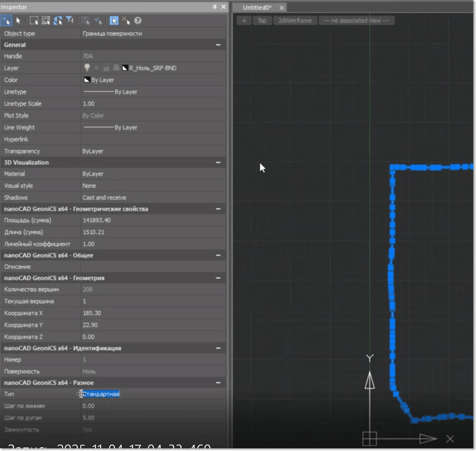Click the plain arrow pointer icon
Screen dimensions: 476x451
point(18,21)
